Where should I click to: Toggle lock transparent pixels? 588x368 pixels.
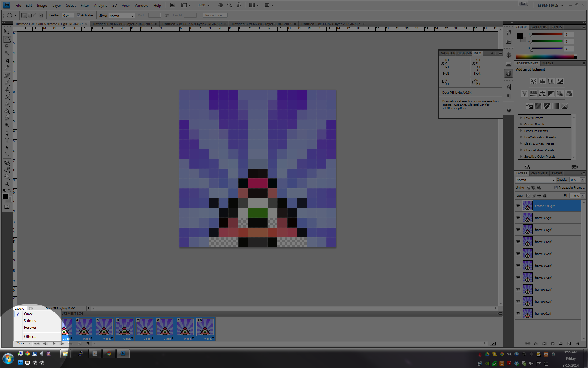(528, 196)
